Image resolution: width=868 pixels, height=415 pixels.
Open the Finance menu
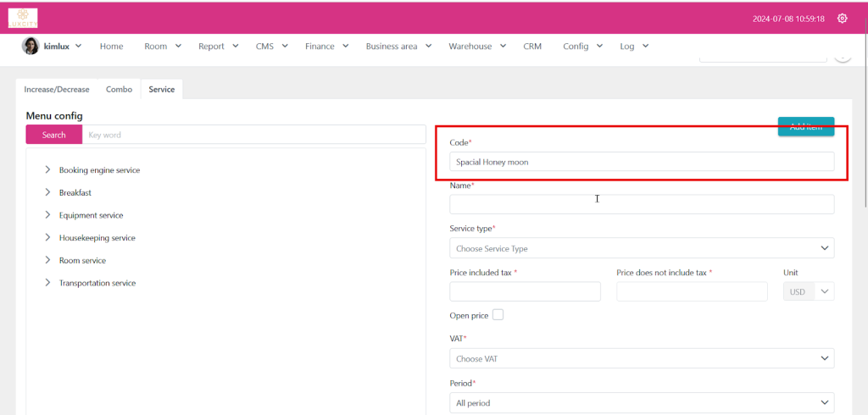pyautogui.click(x=325, y=47)
